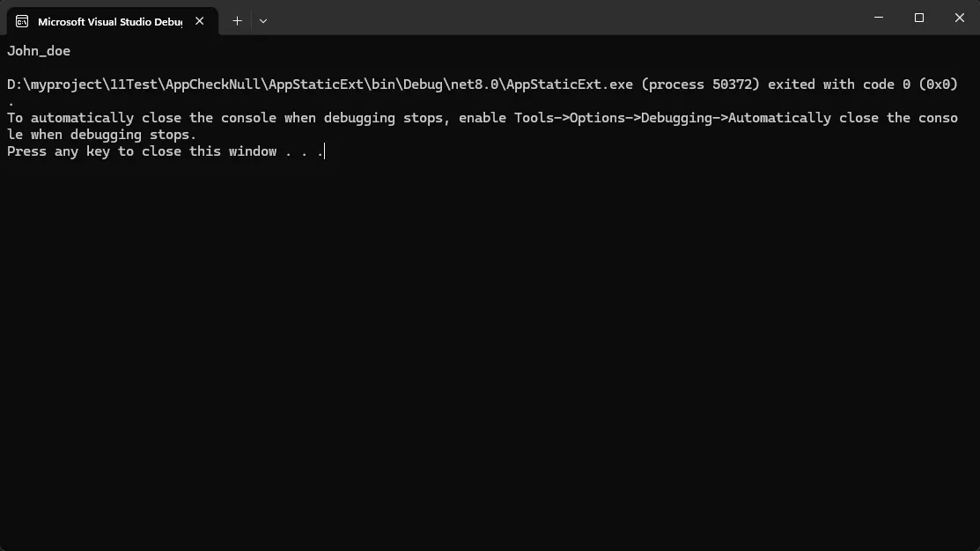The height and width of the screenshot is (551, 980).
Task: Click the terminal icon on the tab
Action: coord(22,21)
